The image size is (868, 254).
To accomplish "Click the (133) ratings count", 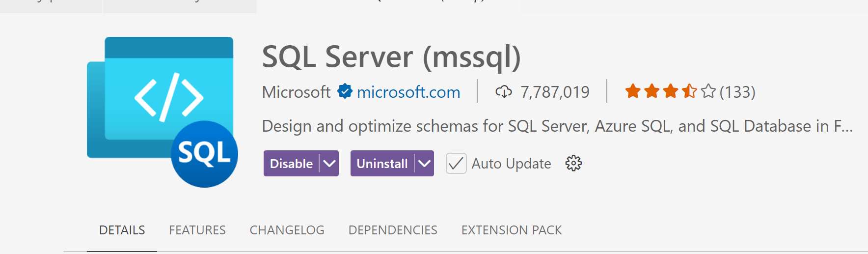I will pos(737,92).
